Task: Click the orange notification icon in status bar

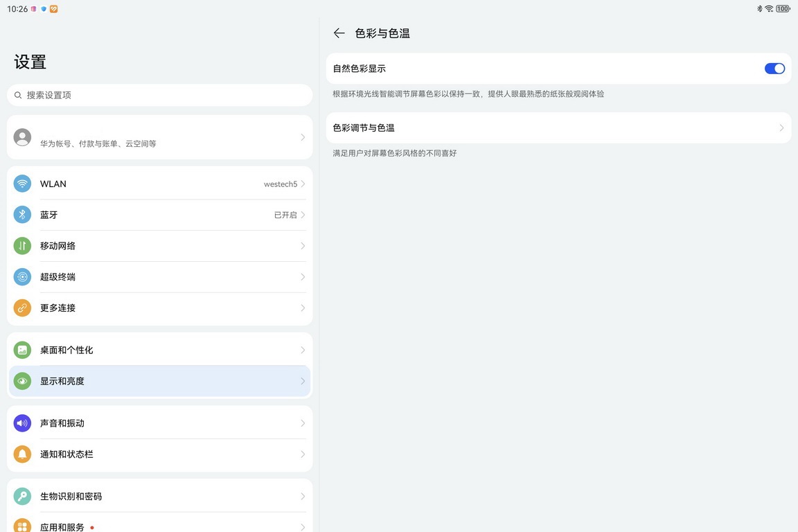Action: coord(53,9)
